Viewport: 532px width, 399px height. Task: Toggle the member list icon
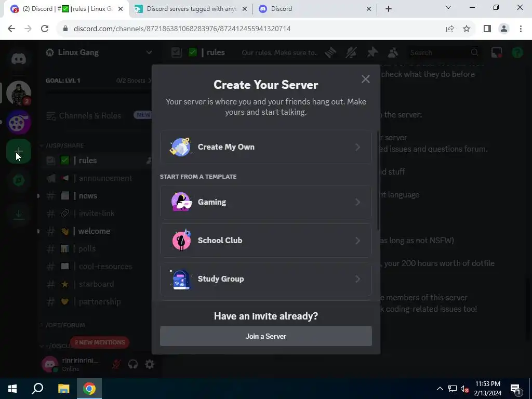coord(393,52)
